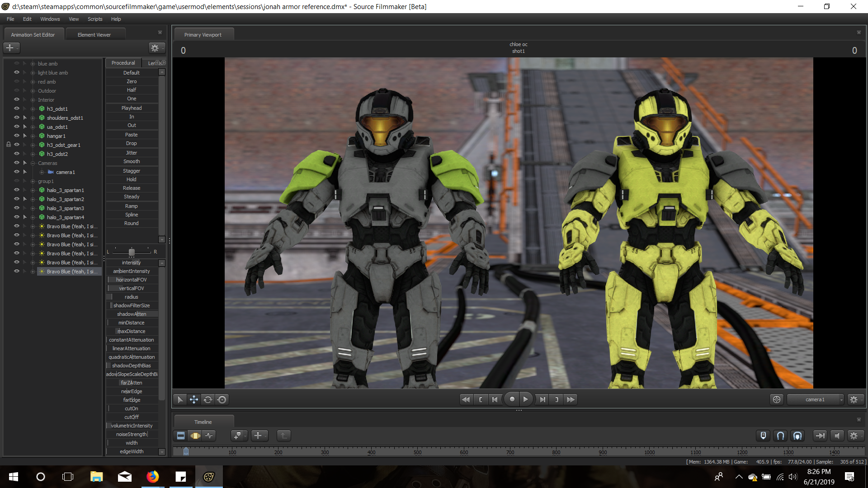The width and height of the screenshot is (868, 488).
Task: Apply the Spline procedural preset
Action: point(132,215)
